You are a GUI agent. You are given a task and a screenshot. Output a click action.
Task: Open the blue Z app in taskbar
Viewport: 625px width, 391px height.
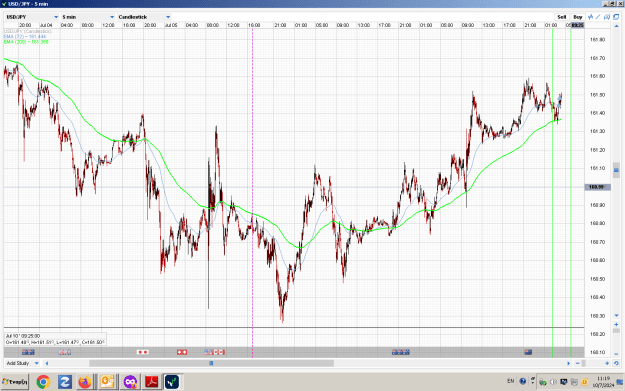[65, 382]
